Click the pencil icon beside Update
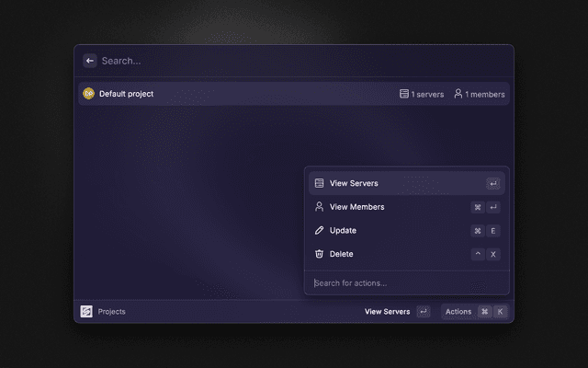The height and width of the screenshot is (368, 588). pos(319,230)
